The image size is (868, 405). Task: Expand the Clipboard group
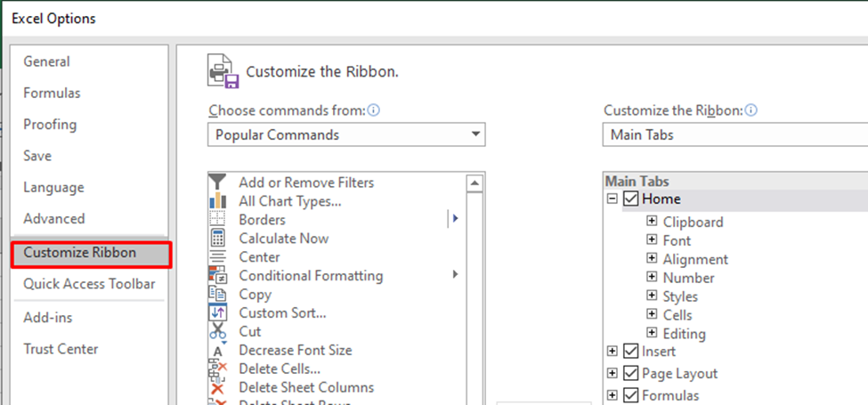pyautogui.click(x=652, y=222)
